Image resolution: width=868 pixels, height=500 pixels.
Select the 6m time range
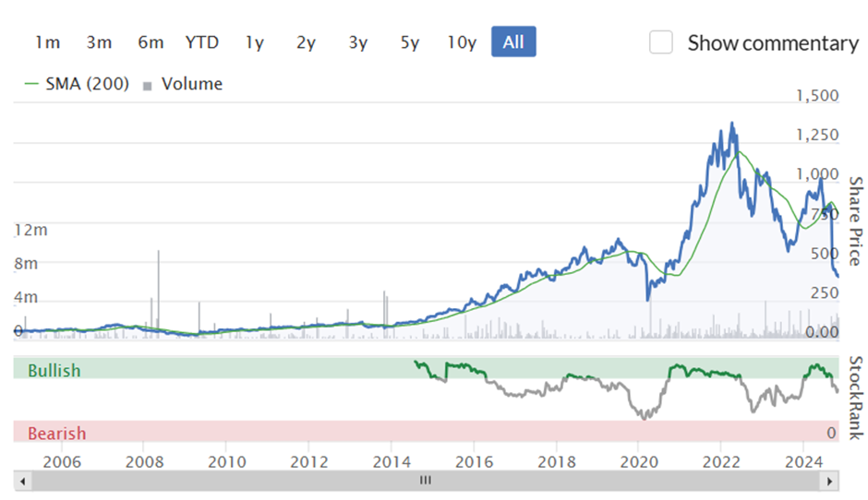tap(151, 42)
